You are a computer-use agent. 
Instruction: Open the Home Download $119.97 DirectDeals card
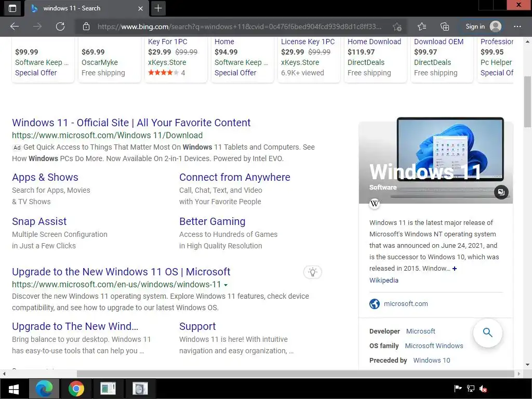(x=375, y=60)
